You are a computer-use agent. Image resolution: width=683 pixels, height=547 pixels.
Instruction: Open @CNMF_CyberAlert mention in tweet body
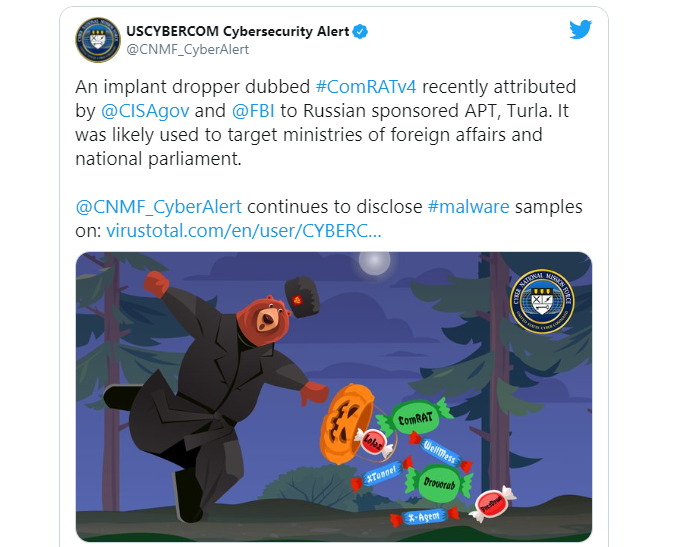point(159,206)
